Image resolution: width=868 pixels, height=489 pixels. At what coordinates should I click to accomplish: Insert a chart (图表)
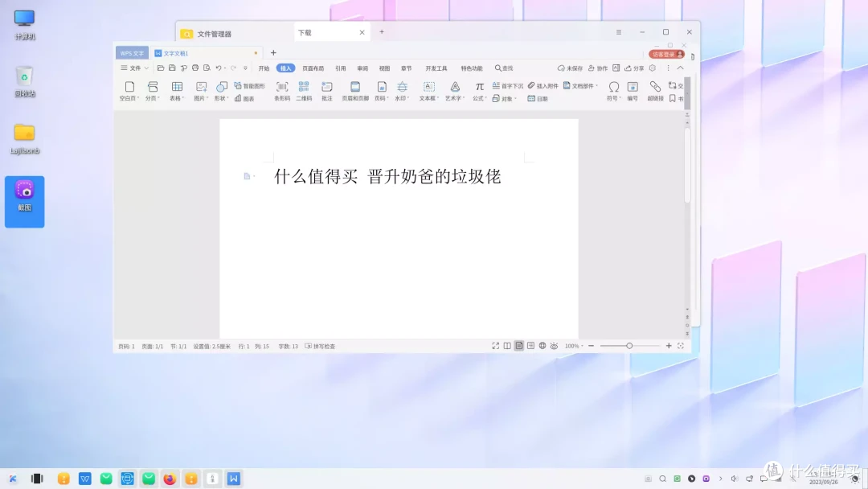(244, 99)
